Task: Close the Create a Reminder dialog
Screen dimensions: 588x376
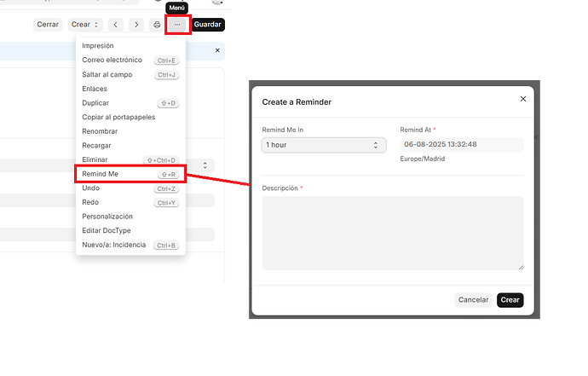Action: (523, 99)
